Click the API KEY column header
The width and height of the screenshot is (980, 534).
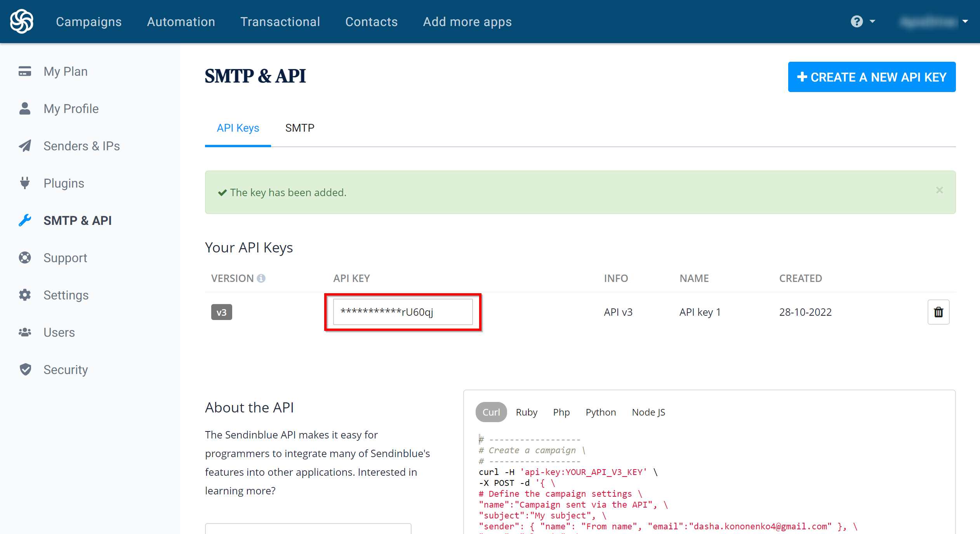pos(351,278)
